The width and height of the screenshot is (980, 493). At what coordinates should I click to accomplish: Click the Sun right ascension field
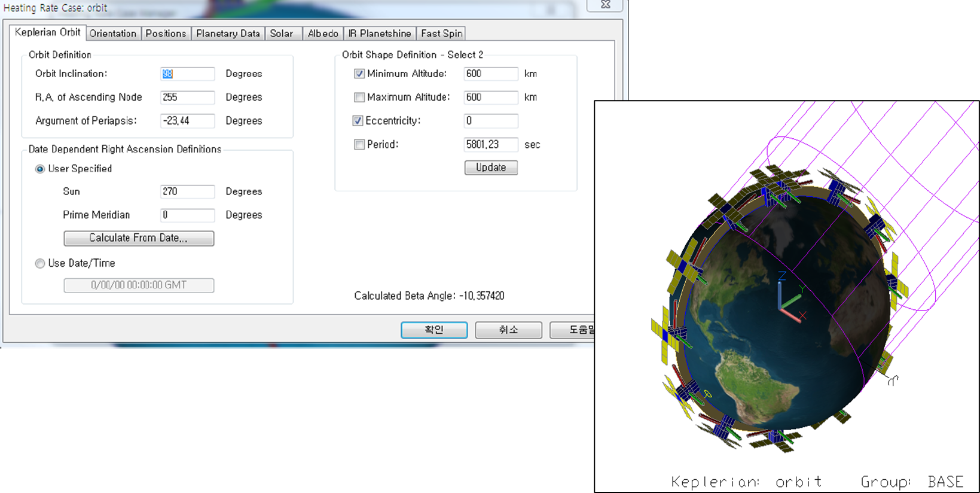point(187,191)
